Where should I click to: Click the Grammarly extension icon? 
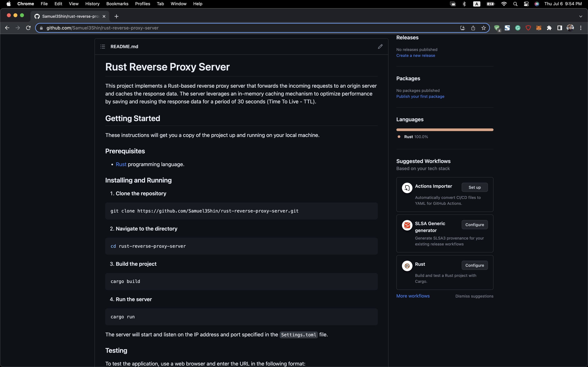click(518, 28)
